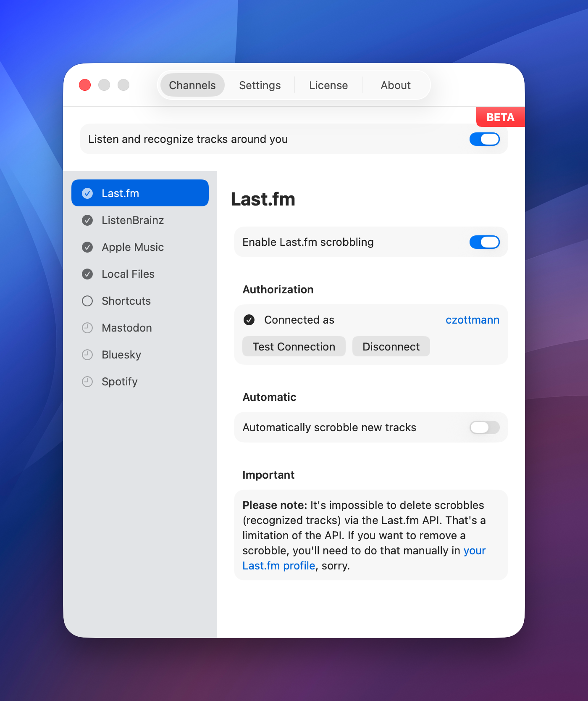Image resolution: width=588 pixels, height=701 pixels.
Task: Click Apple Music enabled checkmark icon
Action: point(87,247)
